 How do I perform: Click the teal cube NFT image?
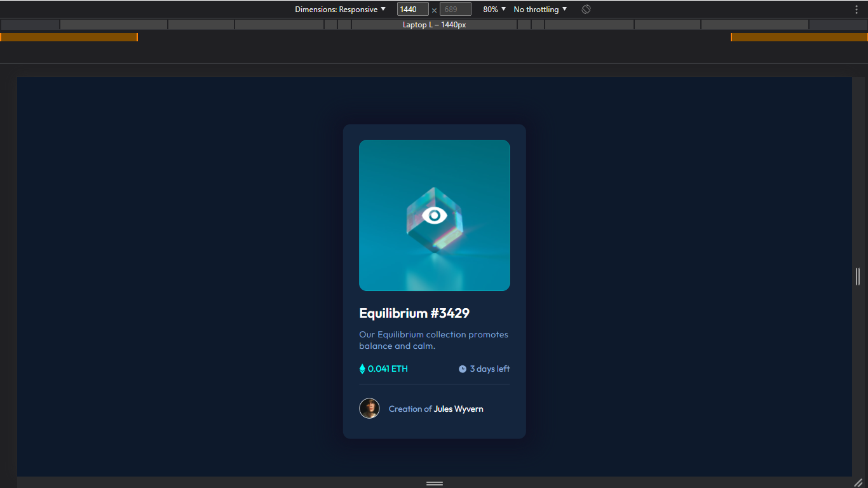435,215
